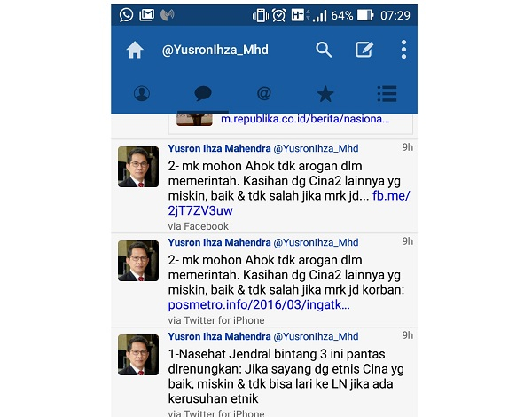Tap the avatar on the 1-Nasehat Jendral tweet
The image size is (532, 417).
click(x=138, y=355)
